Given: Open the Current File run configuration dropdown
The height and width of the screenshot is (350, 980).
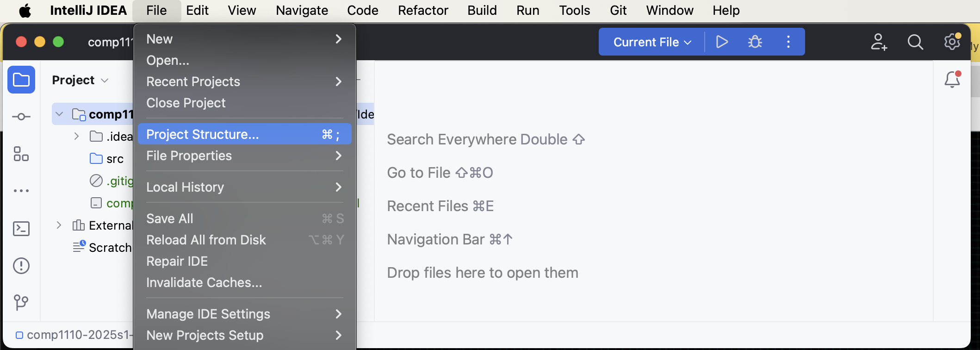Looking at the screenshot, I should (652, 42).
